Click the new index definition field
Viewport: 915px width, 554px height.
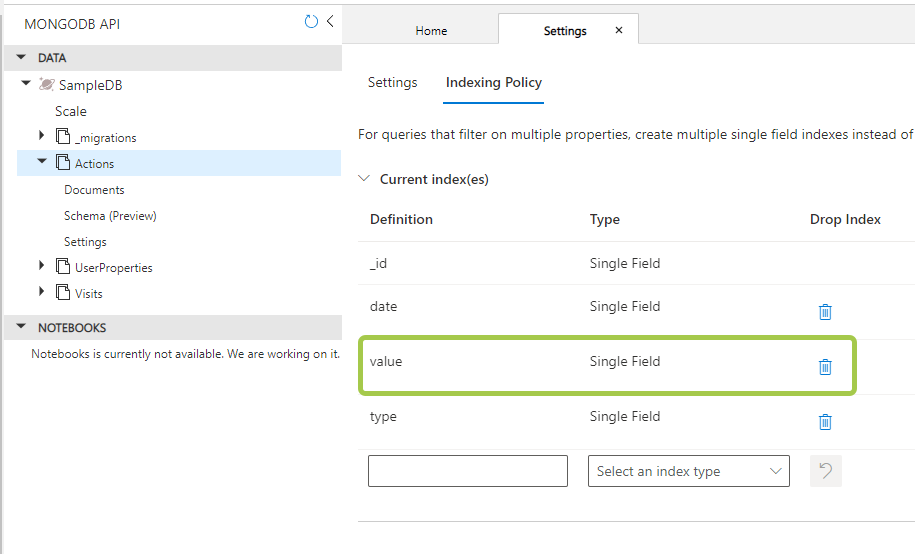468,471
